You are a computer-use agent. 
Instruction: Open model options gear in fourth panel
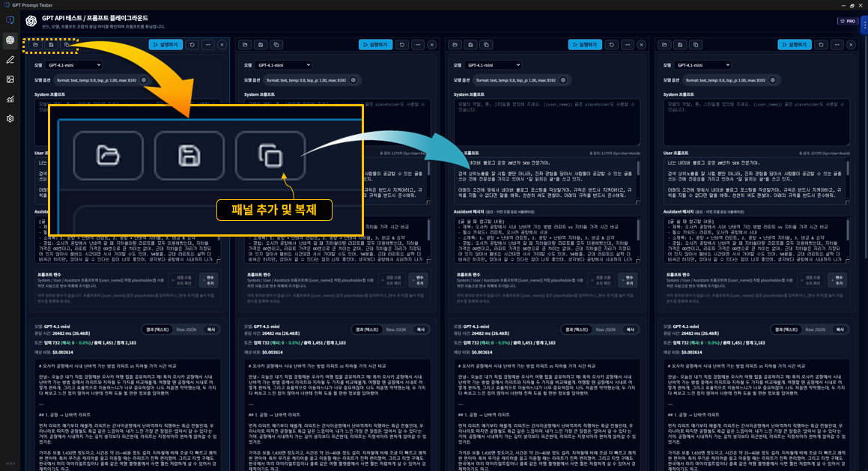tap(773, 80)
